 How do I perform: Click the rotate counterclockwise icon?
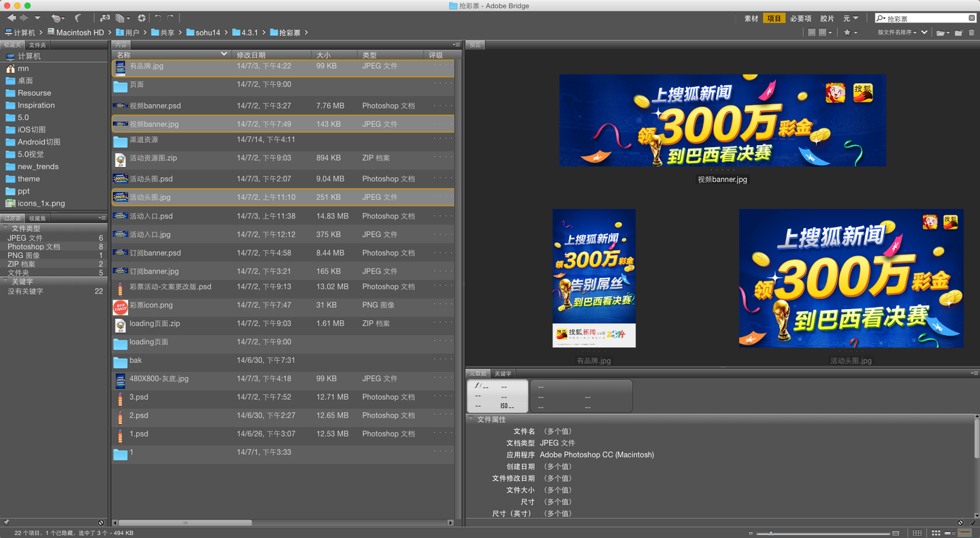tap(158, 18)
